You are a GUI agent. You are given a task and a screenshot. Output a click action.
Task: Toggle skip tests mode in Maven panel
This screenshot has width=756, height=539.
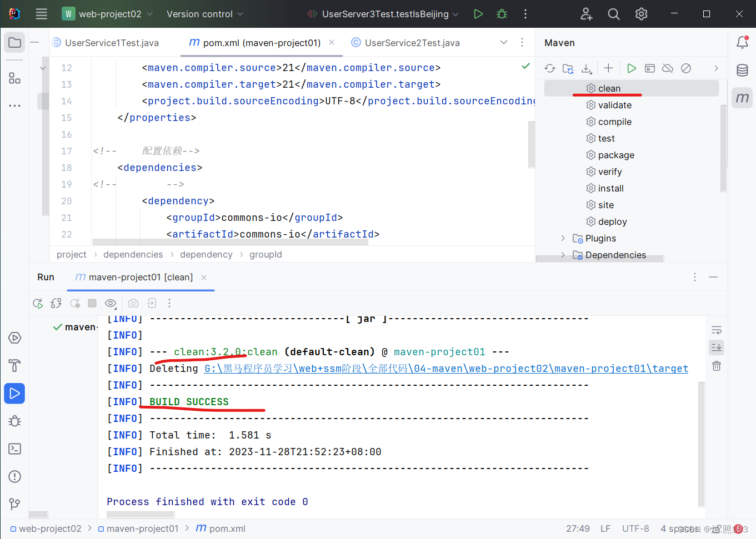686,68
